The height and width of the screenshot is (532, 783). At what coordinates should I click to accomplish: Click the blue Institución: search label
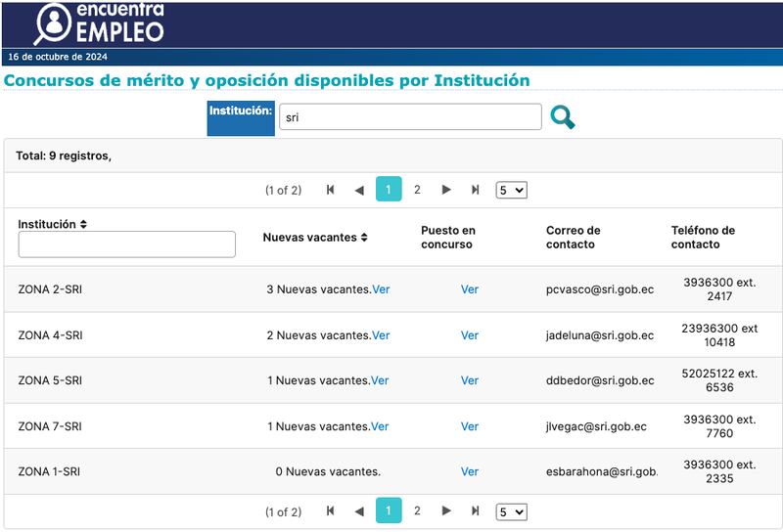point(241,118)
